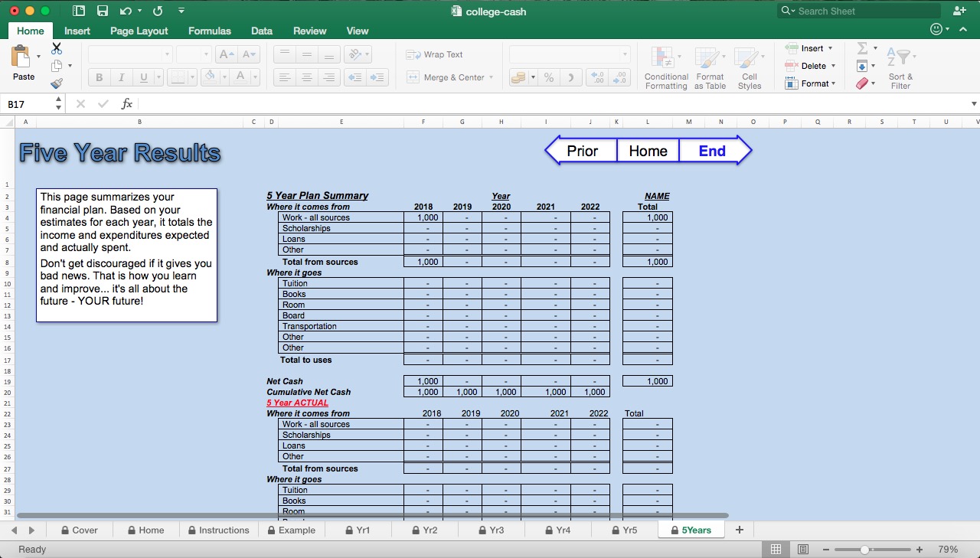Image resolution: width=980 pixels, height=558 pixels.
Task: Click the Increase Decimal icon
Action: [597, 77]
